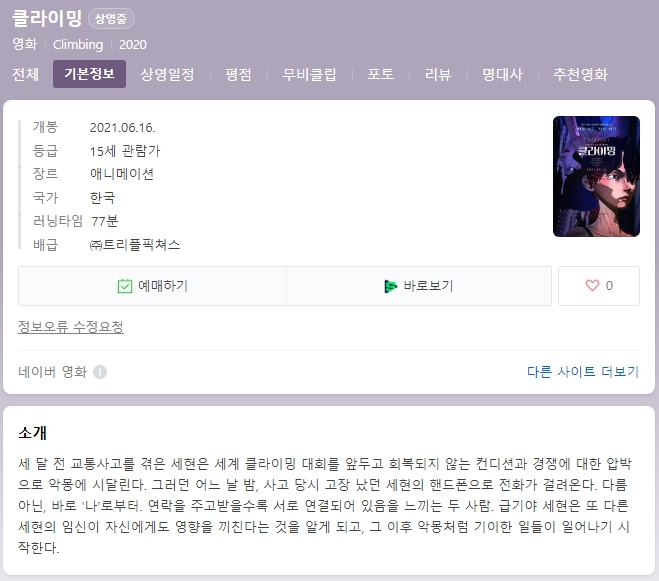Screen dimensions: 659x581
Task: Expand 다른 사이트 더보기
Action: [x=582, y=372]
